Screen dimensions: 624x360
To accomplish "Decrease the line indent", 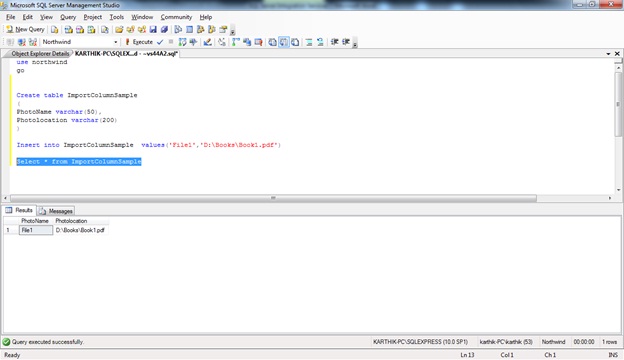I will click(x=334, y=42).
